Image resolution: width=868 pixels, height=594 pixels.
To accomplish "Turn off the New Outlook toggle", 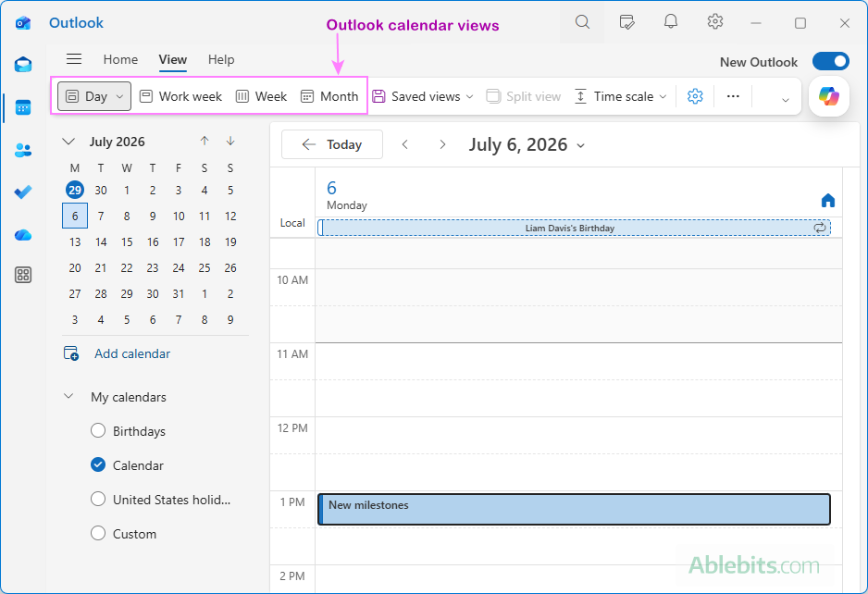I will click(x=830, y=61).
